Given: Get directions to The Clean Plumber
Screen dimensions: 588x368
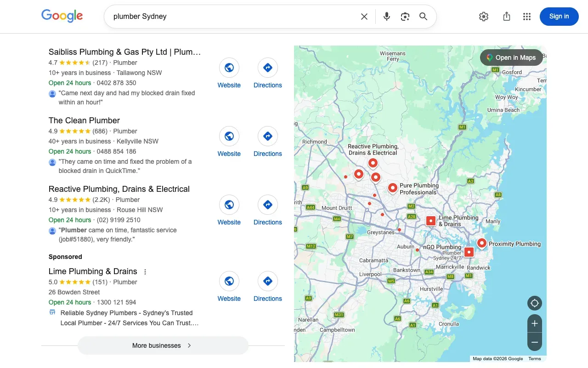Looking at the screenshot, I should click(x=268, y=137).
